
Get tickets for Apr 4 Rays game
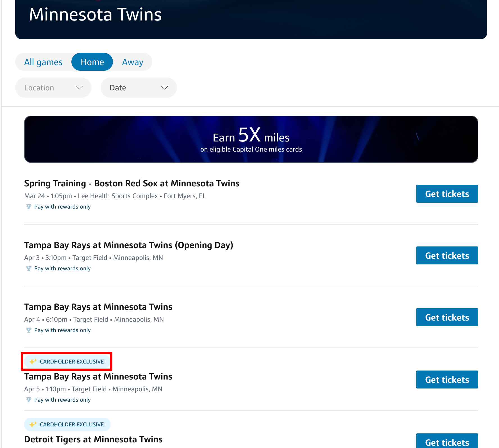pos(447,317)
